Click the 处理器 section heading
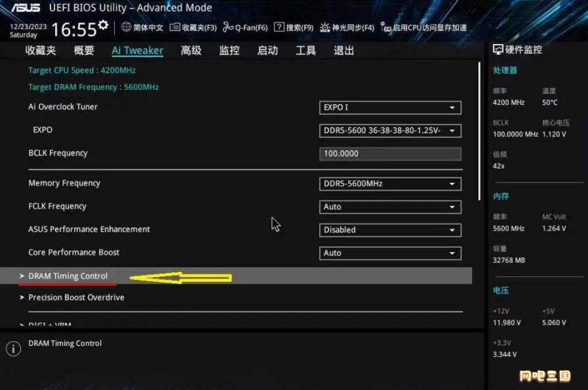Viewport: 588px width, 390px height. (505, 71)
